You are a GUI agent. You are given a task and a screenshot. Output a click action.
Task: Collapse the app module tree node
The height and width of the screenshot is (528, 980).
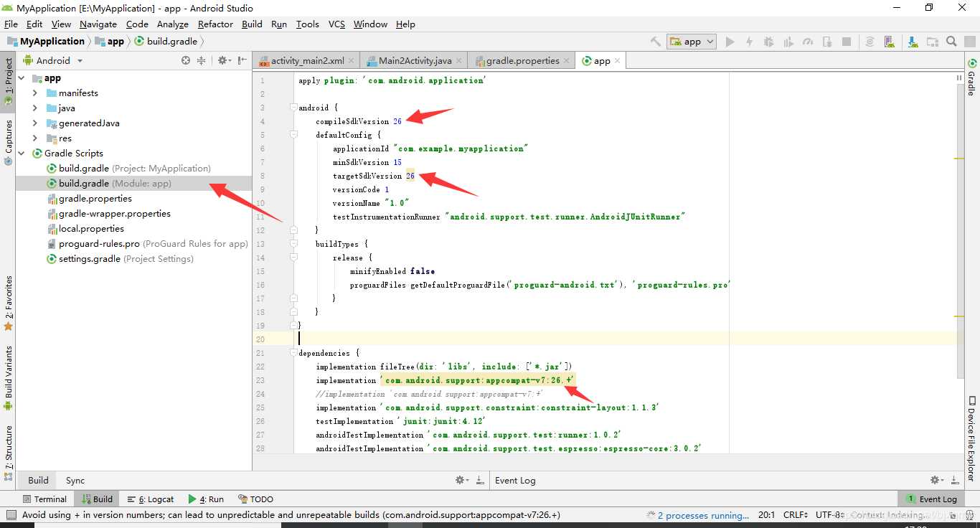click(x=22, y=77)
